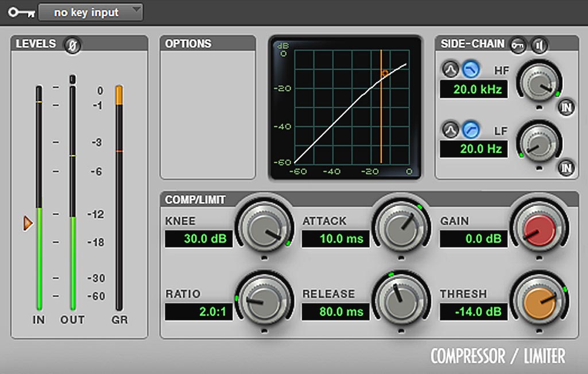Click the -14.0 dB threshold value field
The image size is (588, 374).
pyautogui.click(x=474, y=311)
